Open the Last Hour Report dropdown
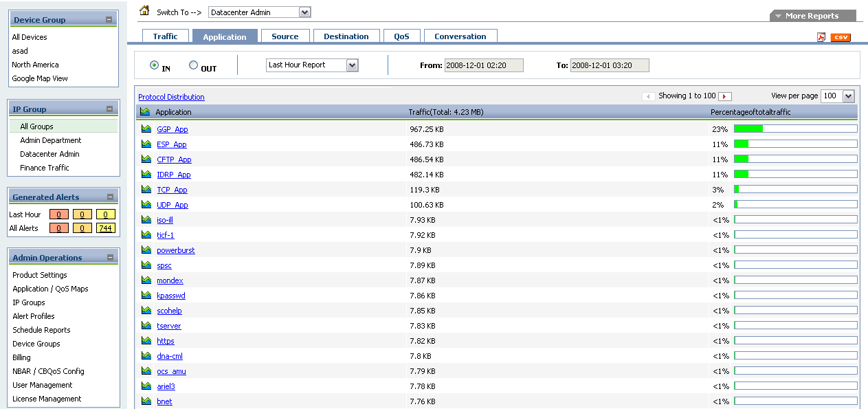The image size is (868, 409). point(352,65)
